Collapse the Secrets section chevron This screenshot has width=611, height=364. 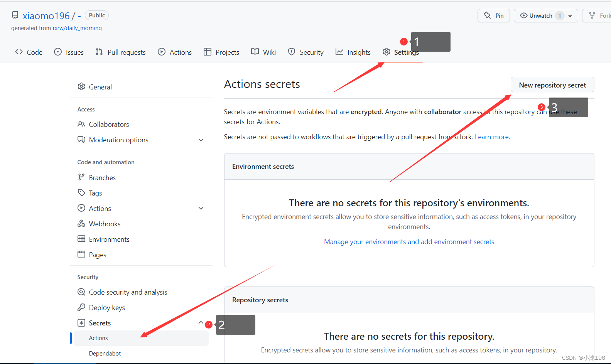pos(201,323)
